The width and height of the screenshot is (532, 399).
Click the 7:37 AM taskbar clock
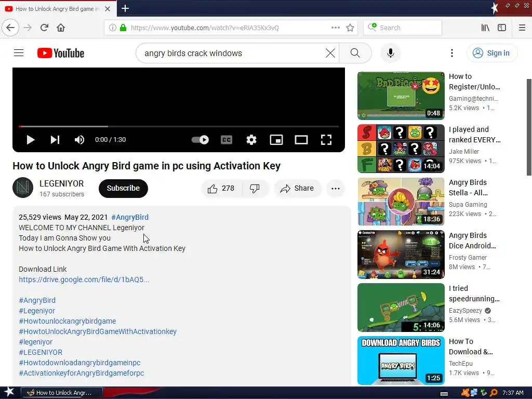513,393
